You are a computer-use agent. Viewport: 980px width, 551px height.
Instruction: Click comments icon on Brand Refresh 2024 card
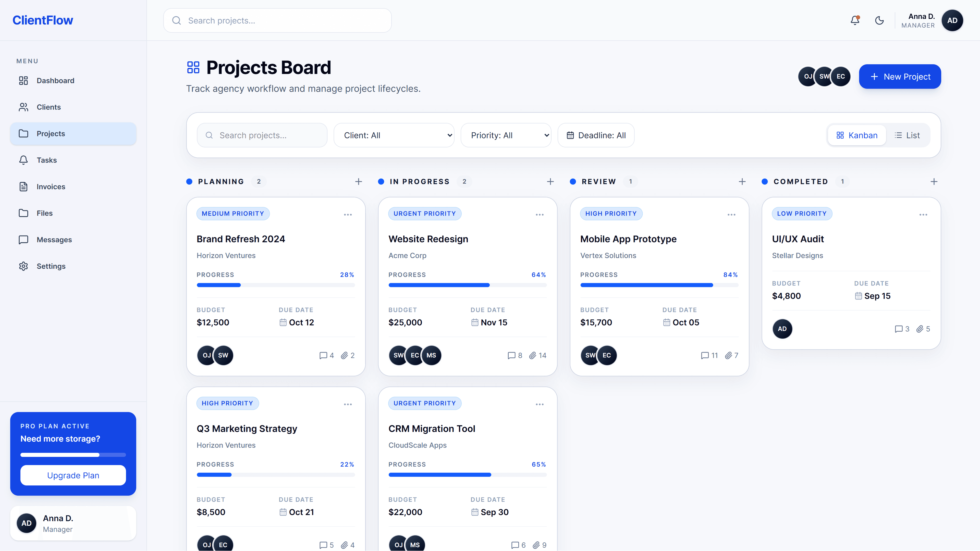pyautogui.click(x=323, y=355)
